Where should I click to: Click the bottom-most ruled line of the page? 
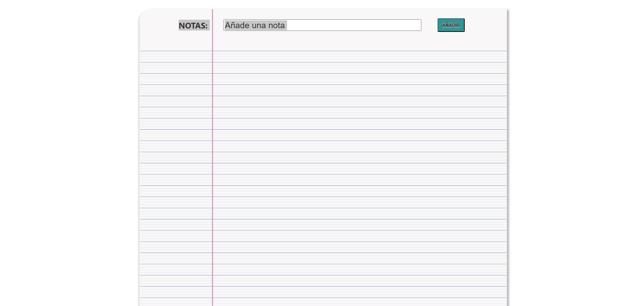tap(339, 298)
